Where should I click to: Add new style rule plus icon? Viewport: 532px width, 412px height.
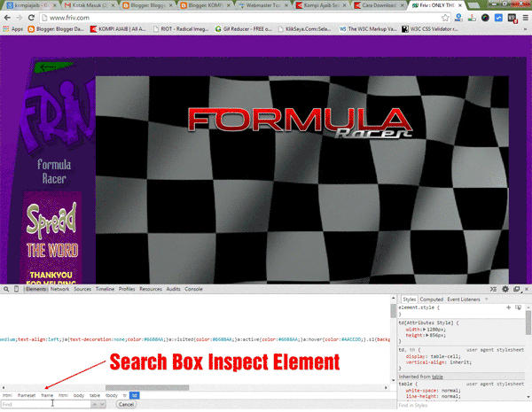(508, 307)
